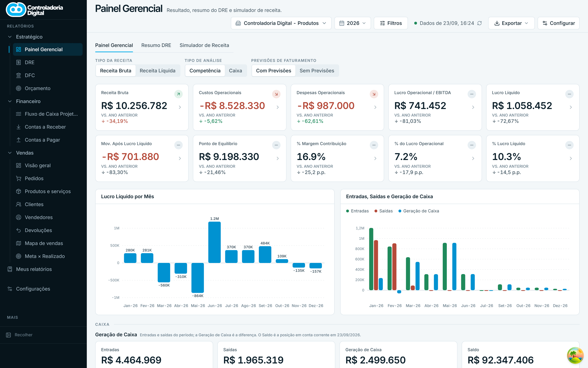Open Contas a Receber
Image resolution: width=588 pixels, height=368 pixels.
coord(48,127)
